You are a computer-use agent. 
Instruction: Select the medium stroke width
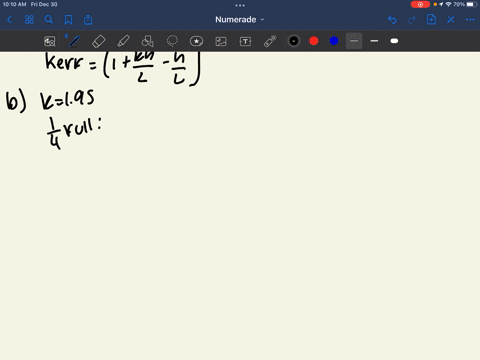pos(374,41)
